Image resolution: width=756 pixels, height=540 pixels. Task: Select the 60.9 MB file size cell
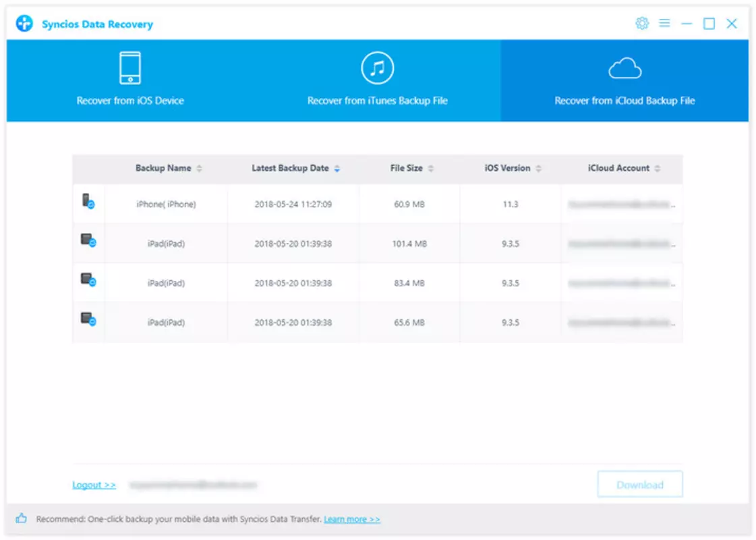click(x=409, y=204)
